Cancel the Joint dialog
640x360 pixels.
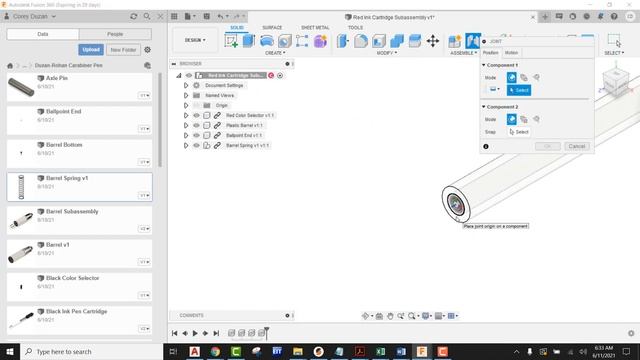tap(577, 146)
